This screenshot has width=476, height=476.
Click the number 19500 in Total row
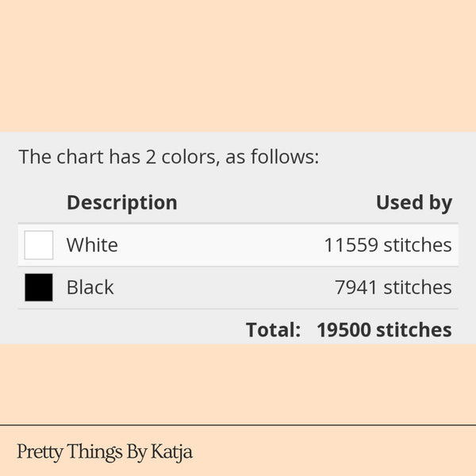pyautogui.click(x=344, y=330)
